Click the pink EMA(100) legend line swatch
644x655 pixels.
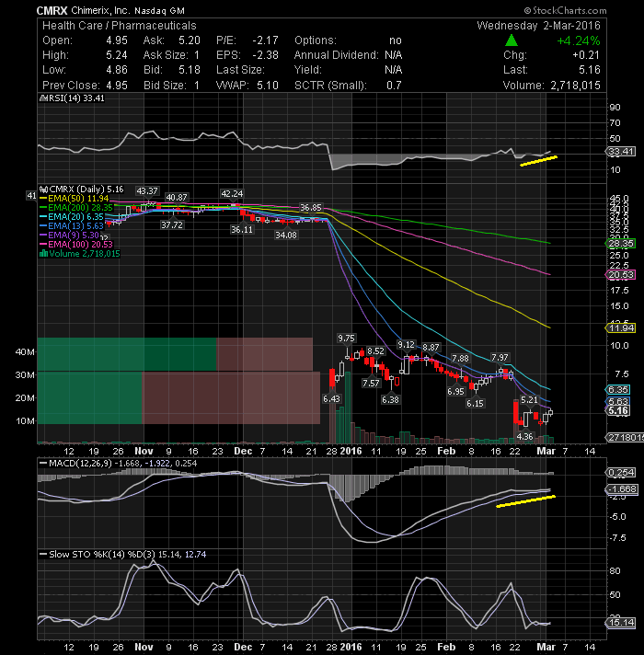43,245
